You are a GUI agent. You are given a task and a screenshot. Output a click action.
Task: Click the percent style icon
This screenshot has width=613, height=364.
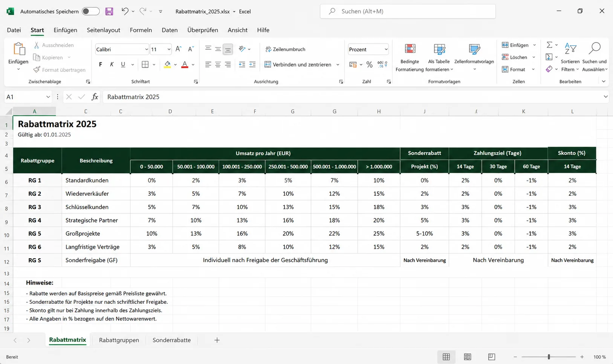(x=370, y=65)
